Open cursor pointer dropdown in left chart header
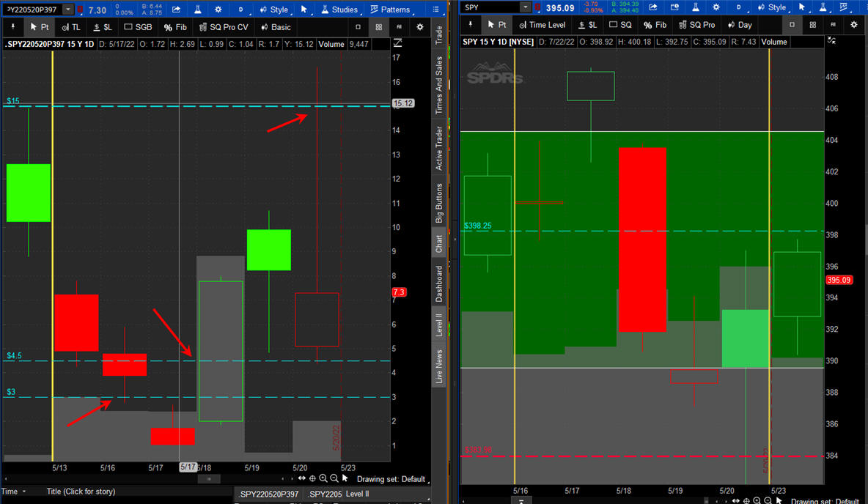The height and width of the screenshot is (504, 868). (x=304, y=10)
